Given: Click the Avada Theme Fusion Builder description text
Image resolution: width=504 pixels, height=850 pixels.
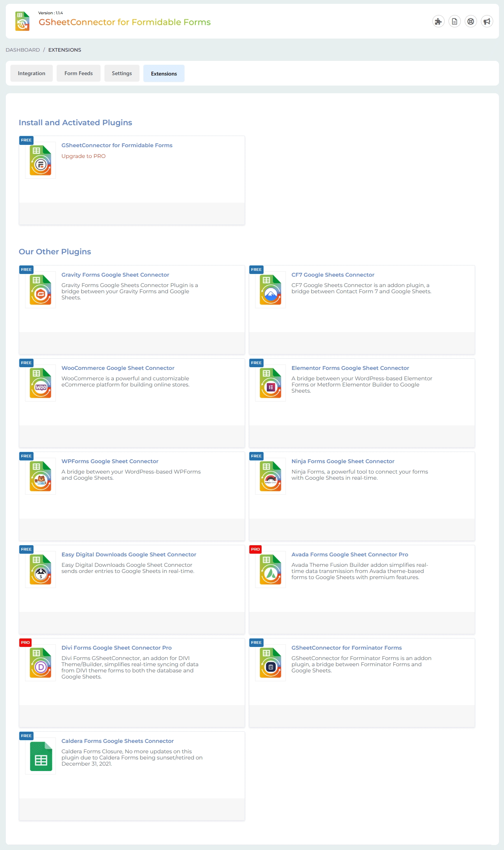Looking at the screenshot, I should point(360,571).
